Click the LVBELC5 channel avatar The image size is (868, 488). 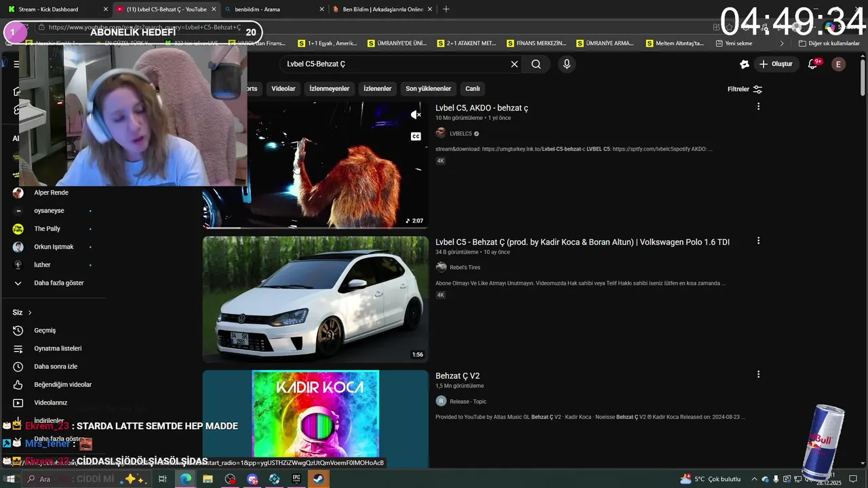pos(441,134)
